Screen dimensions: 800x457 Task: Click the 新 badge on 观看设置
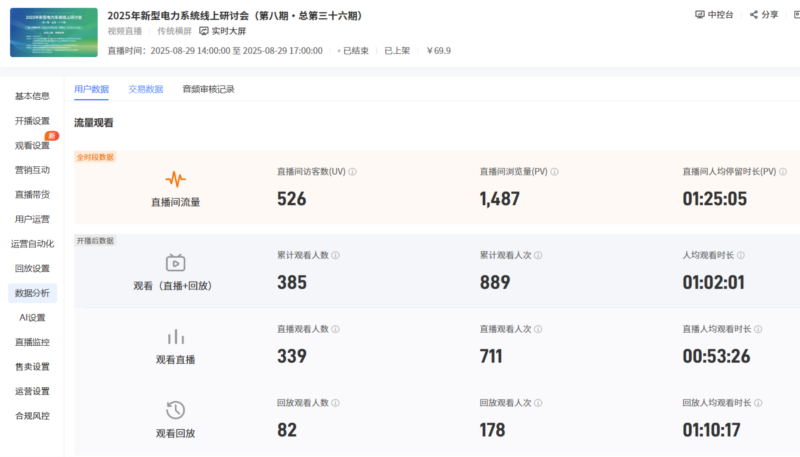tap(52, 136)
